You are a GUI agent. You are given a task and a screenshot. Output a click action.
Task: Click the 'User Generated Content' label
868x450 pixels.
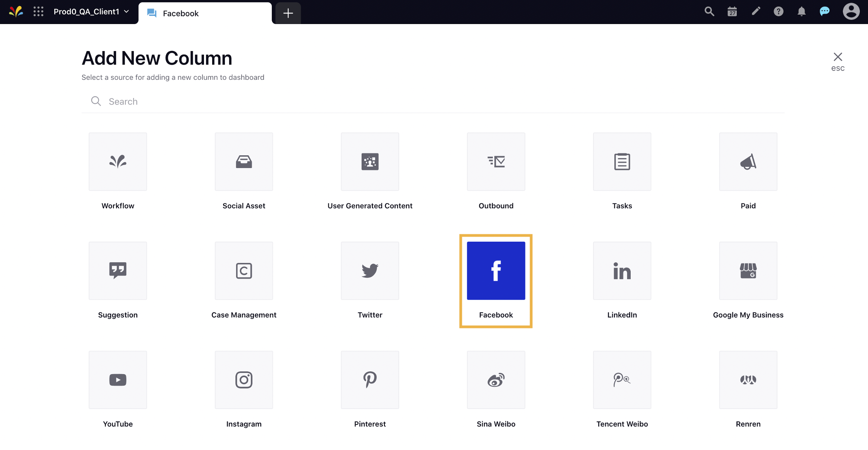coord(370,206)
